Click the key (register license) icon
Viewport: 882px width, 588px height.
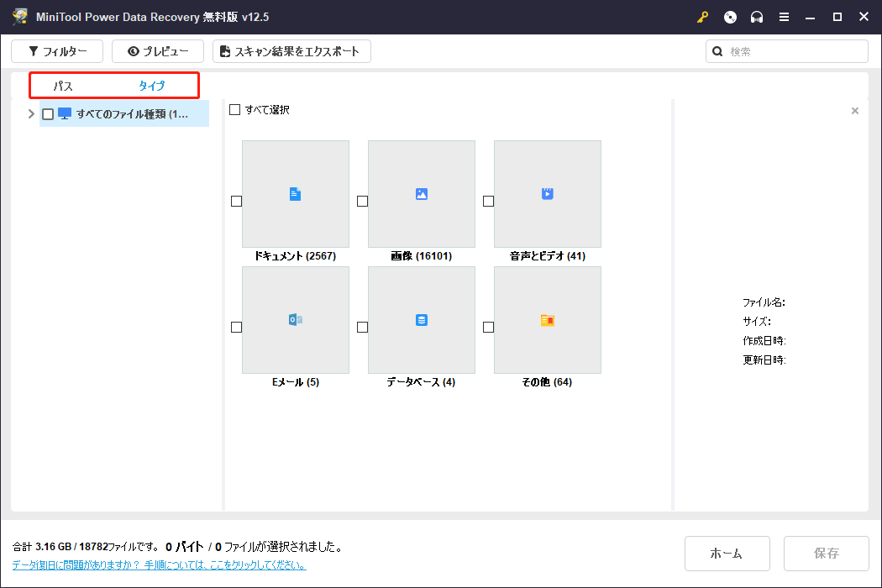(702, 18)
